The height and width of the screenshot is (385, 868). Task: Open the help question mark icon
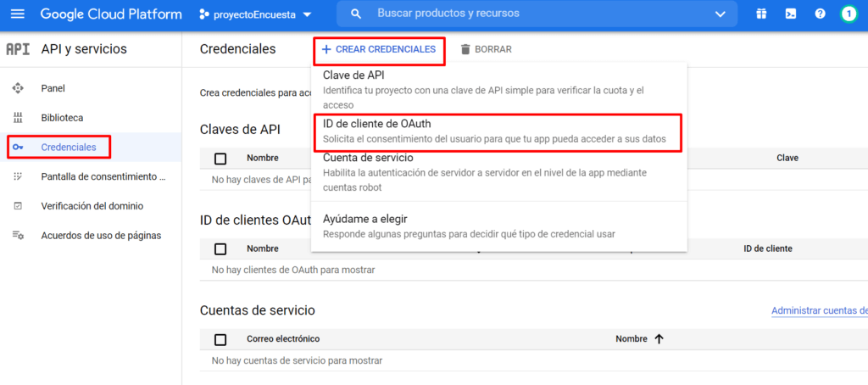coord(820,14)
